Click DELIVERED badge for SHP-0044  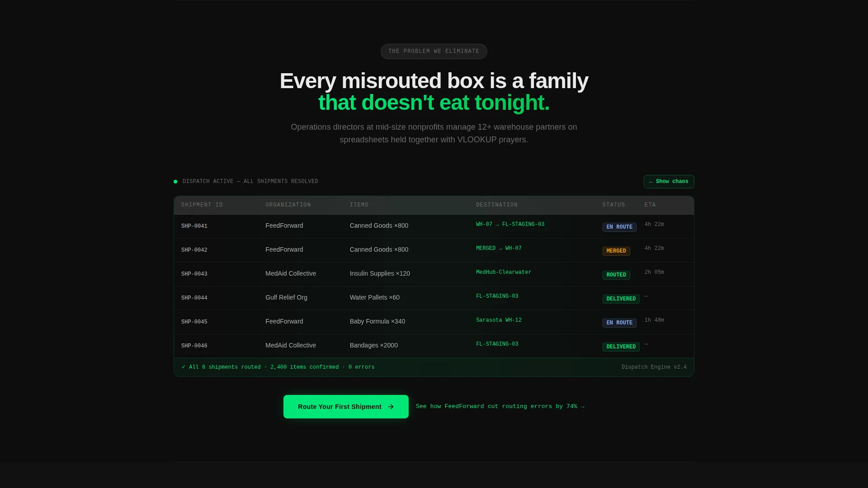pyautogui.click(x=621, y=299)
